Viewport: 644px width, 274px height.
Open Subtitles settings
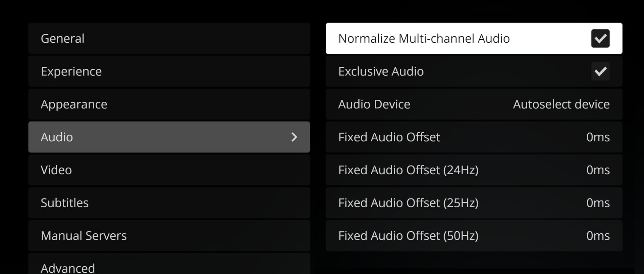pyautogui.click(x=169, y=203)
